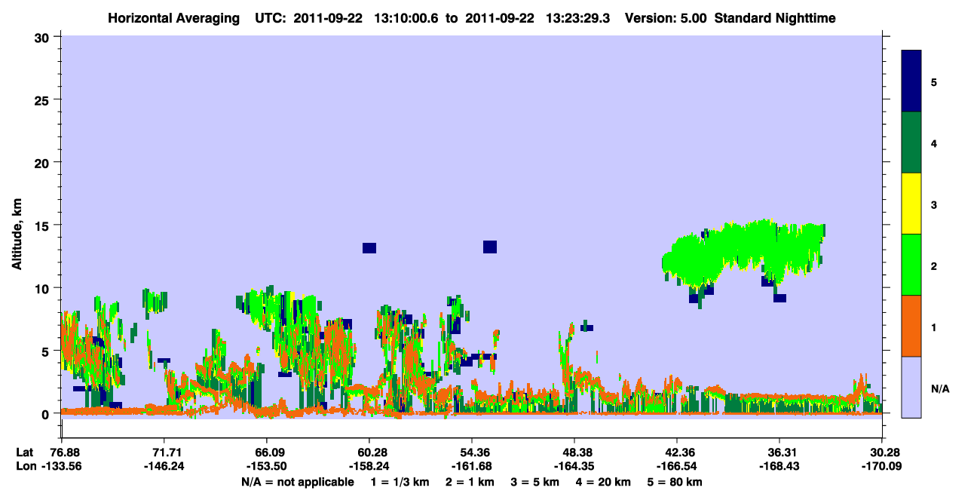980x503 pixels.
Task: Click longitude value '-170.09'
Action: (x=881, y=465)
